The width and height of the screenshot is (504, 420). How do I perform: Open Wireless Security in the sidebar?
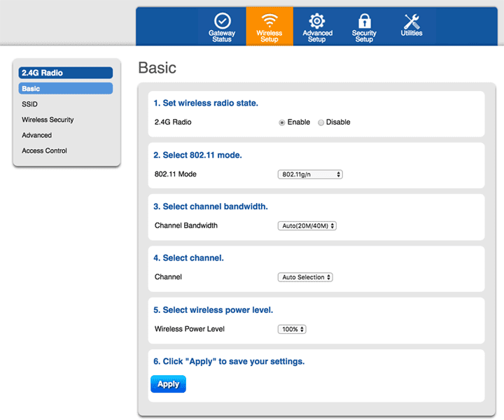(48, 120)
